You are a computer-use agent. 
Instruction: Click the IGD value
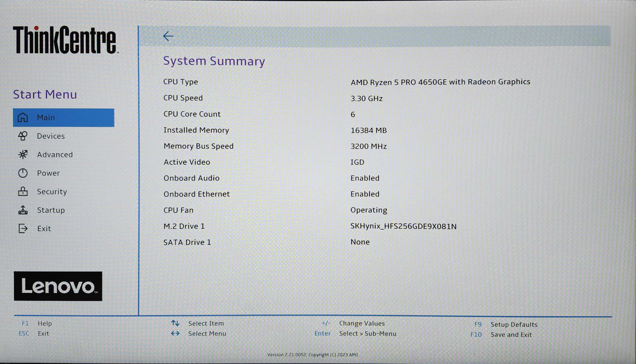357,162
